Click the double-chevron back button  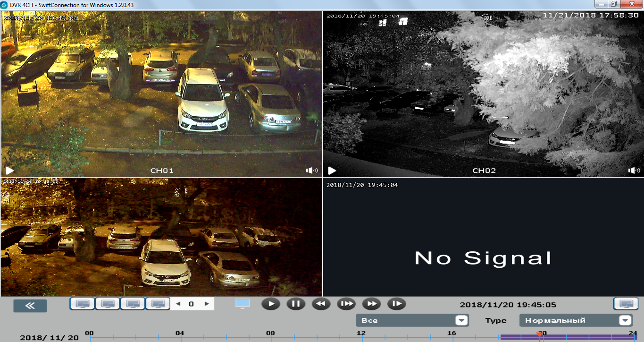pos(30,306)
